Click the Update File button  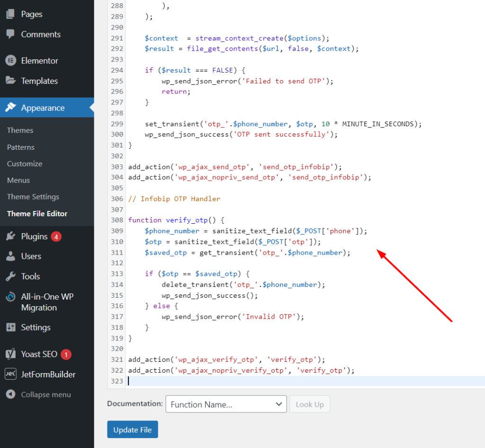coord(133,430)
